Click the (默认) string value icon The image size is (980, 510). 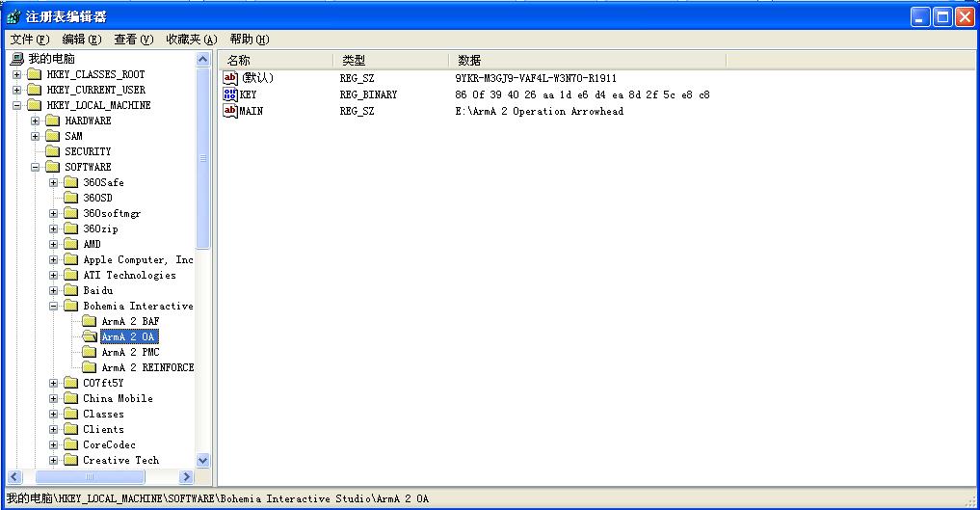[230, 78]
